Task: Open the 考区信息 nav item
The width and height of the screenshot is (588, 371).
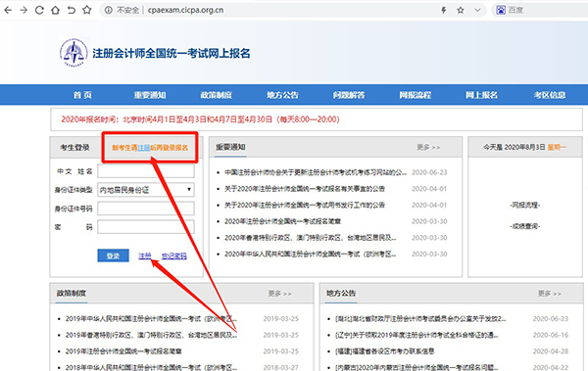Action: click(550, 95)
